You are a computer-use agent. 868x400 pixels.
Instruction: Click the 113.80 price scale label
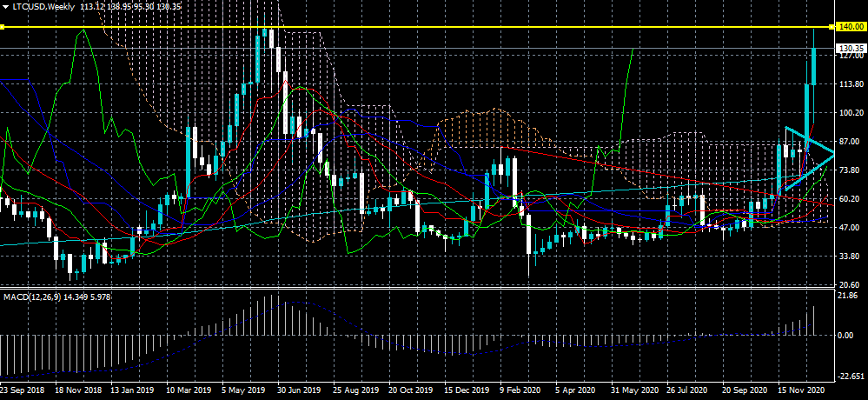point(849,84)
